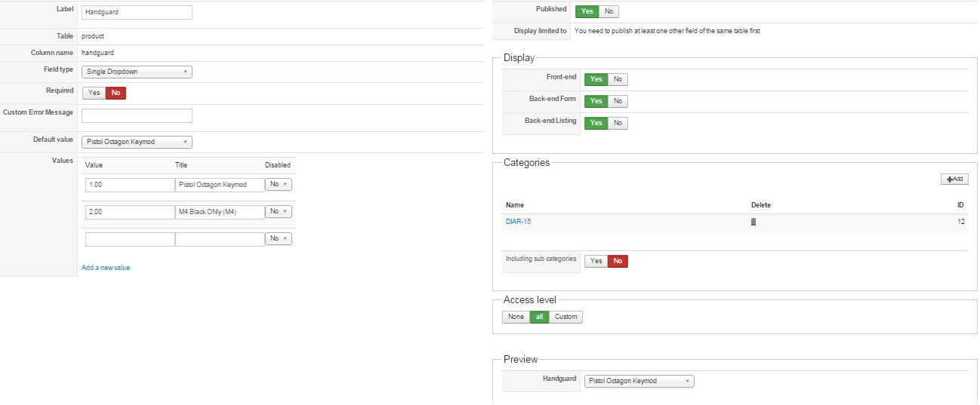The height and width of the screenshot is (405, 980).
Task: Choose Custom access level
Action: coord(566,317)
